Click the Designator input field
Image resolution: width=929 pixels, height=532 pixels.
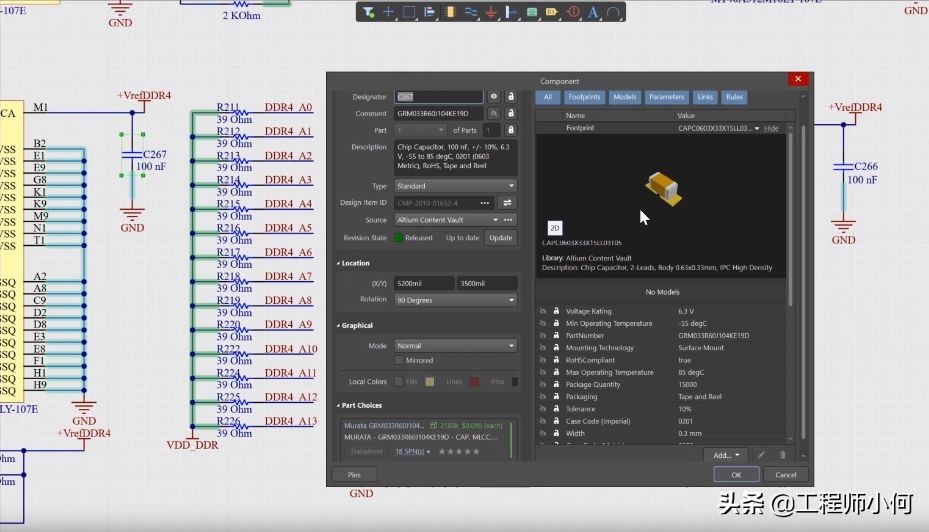click(x=439, y=97)
